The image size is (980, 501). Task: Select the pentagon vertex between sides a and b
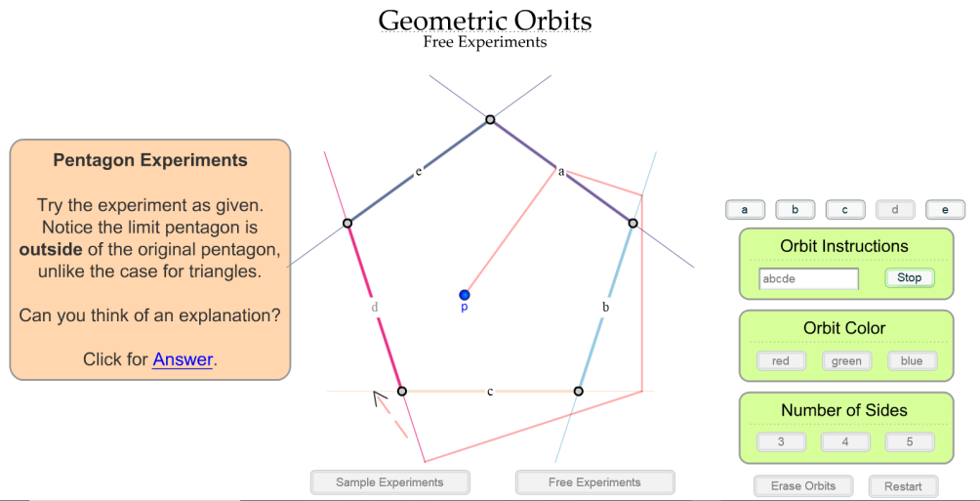point(633,223)
